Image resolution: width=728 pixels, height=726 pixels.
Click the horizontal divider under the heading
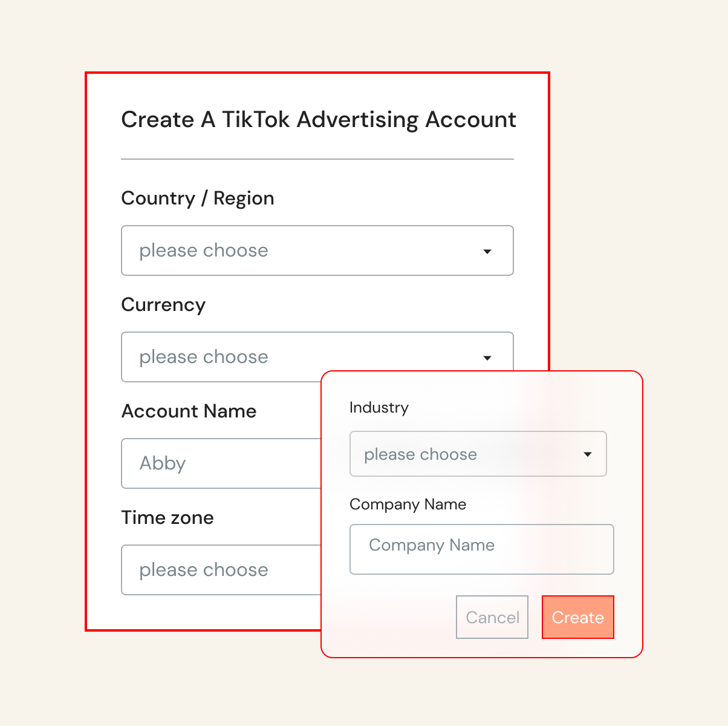coord(317,159)
